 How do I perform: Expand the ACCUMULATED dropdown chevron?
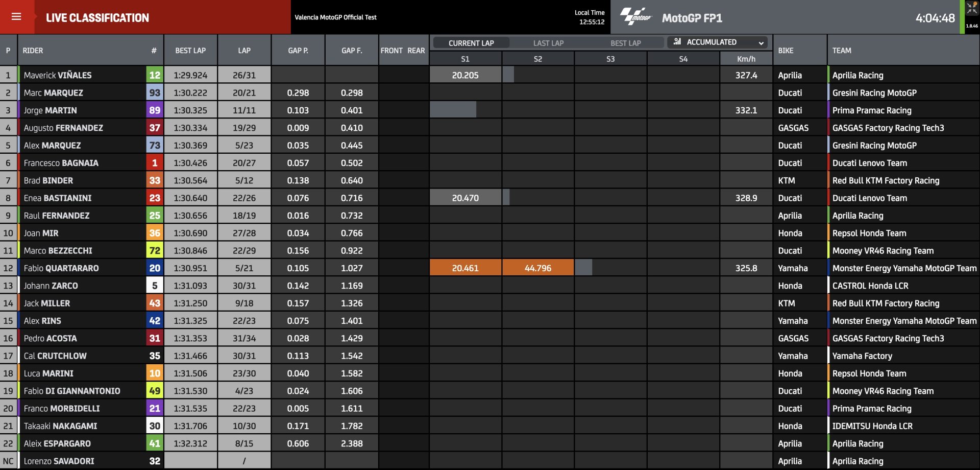[761, 43]
